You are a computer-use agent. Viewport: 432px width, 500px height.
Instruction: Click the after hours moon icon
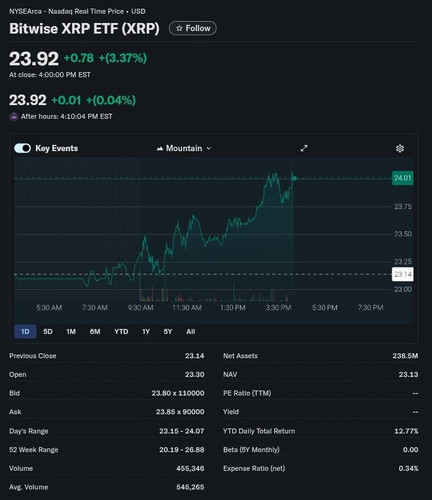pos(14,117)
